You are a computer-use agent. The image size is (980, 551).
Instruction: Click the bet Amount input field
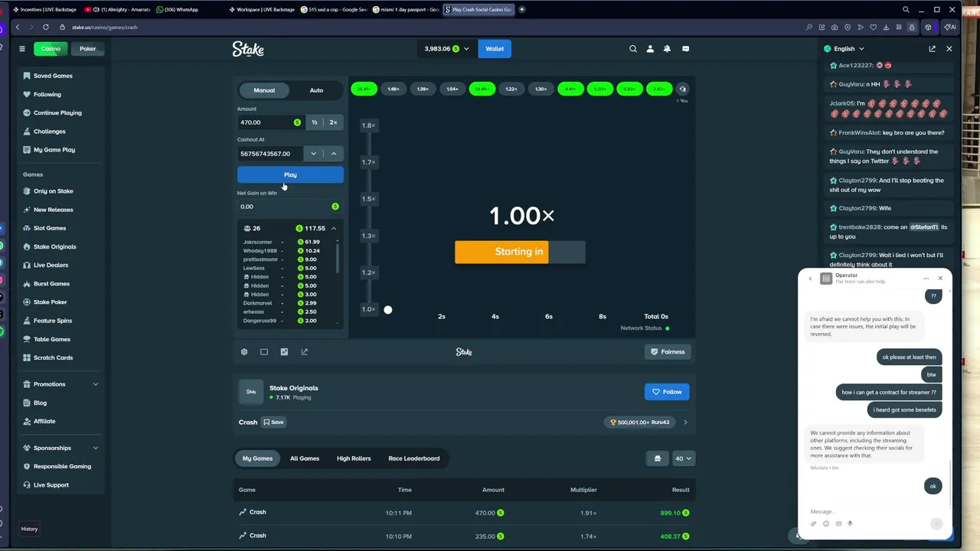271,122
